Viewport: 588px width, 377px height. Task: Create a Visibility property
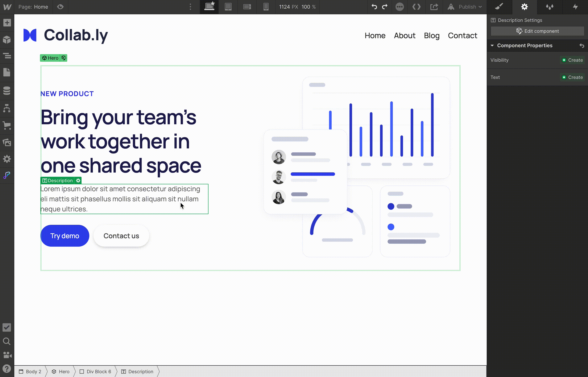pyautogui.click(x=572, y=60)
